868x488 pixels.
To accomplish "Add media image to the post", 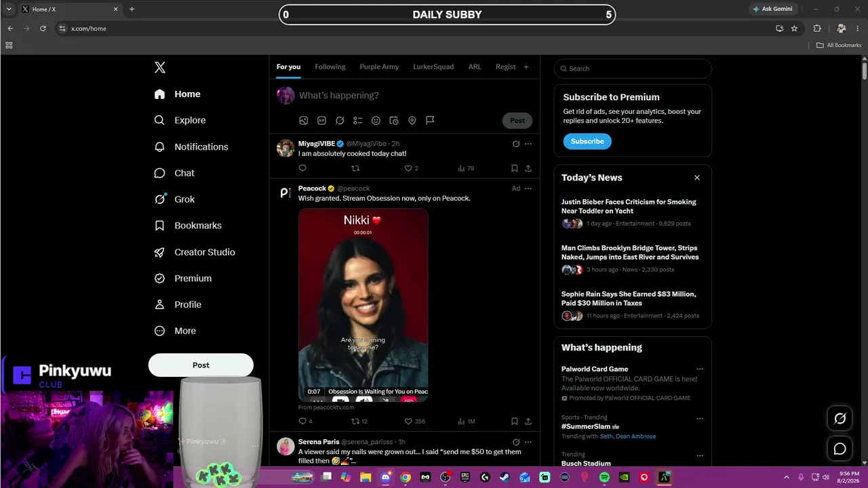I will (x=304, y=121).
